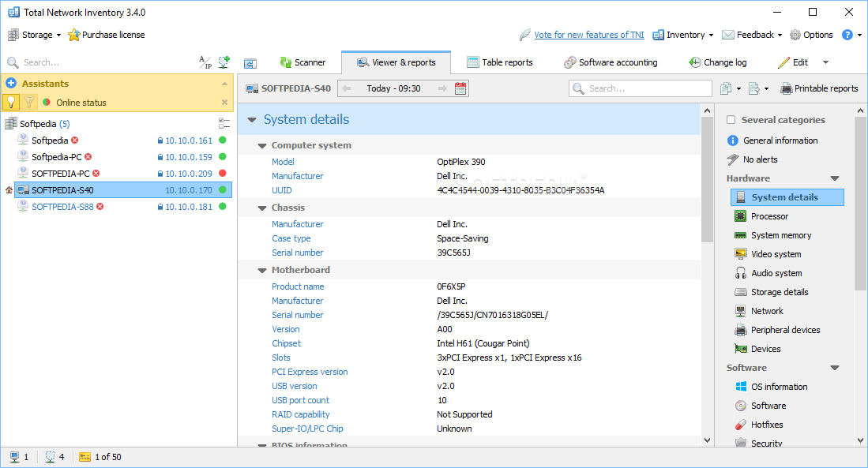The image size is (868, 468).
Task: Open the dropdown arrow after Edit
Action: pos(825,62)
